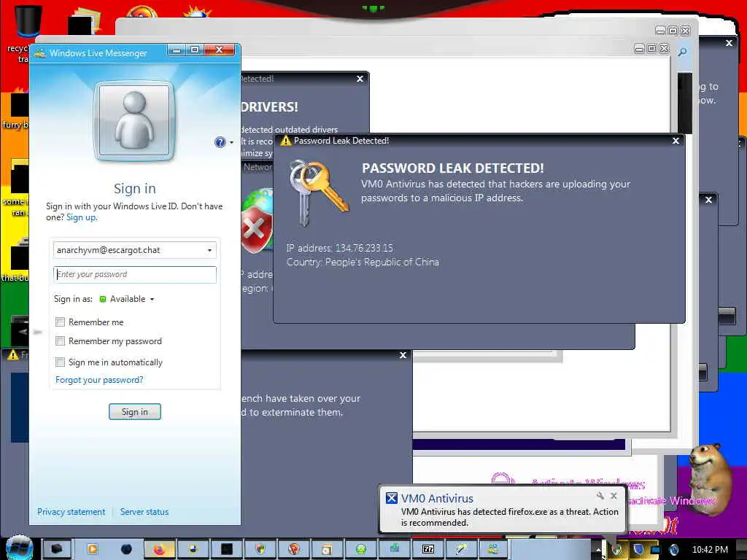The height and width of the screenshot is (560, 747).
Task: Enable Sign me in automatically checkbox
Action: pos(60,362)
